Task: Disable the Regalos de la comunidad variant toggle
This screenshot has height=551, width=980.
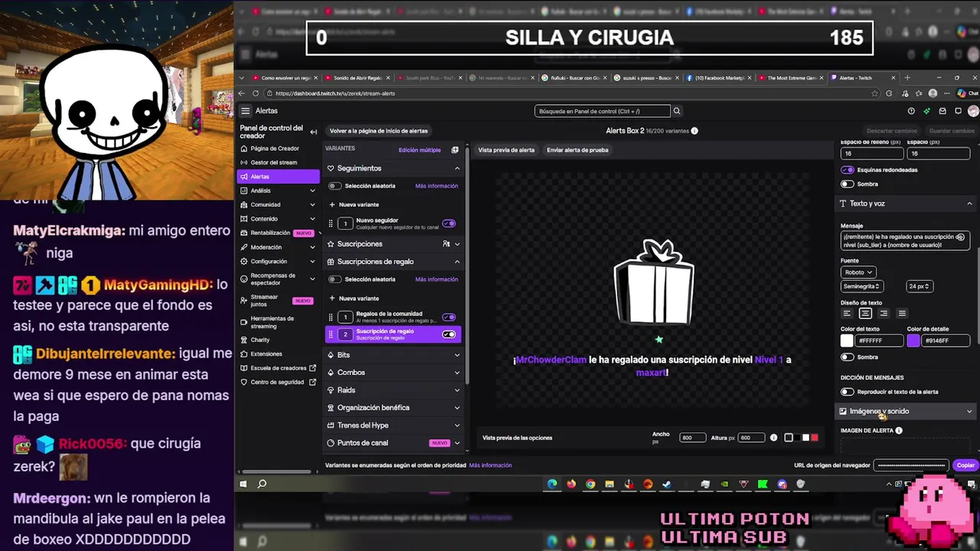Action: [x=449, y=317]
